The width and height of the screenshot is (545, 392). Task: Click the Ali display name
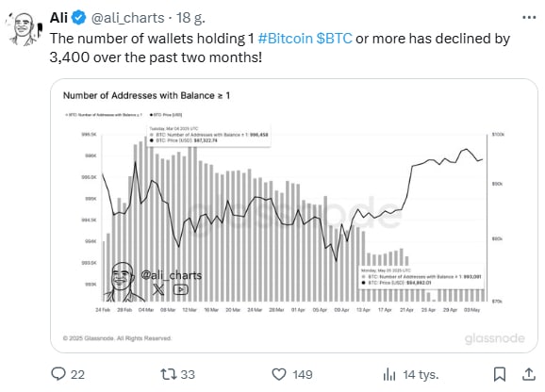pyautogui.click(x=58, y=17)
